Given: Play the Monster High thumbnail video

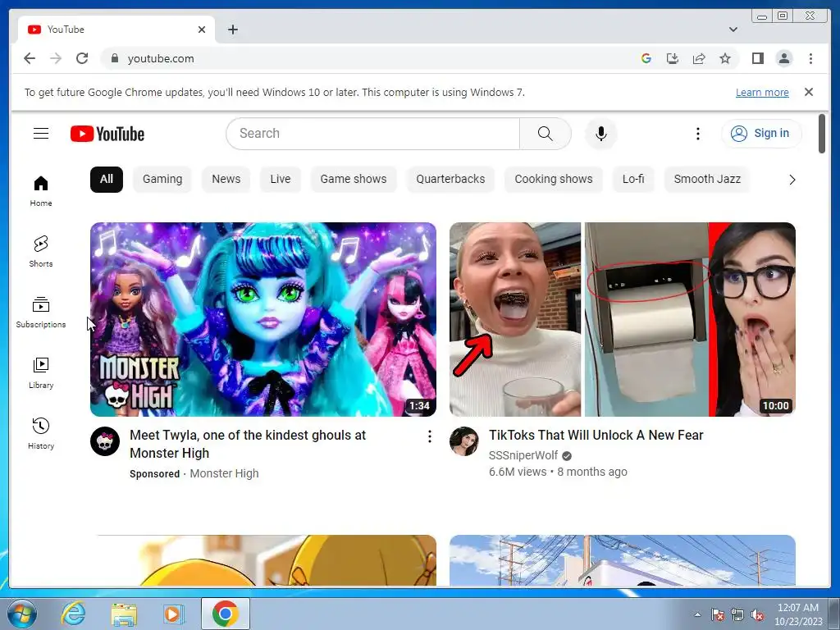Looking at the screenshot, I should 263,319.
